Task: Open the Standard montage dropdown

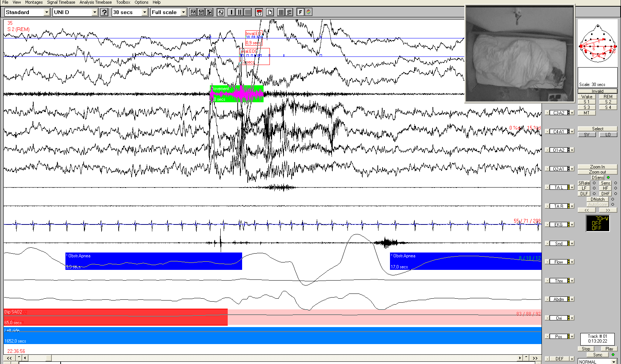Action: tap(47, 12)
